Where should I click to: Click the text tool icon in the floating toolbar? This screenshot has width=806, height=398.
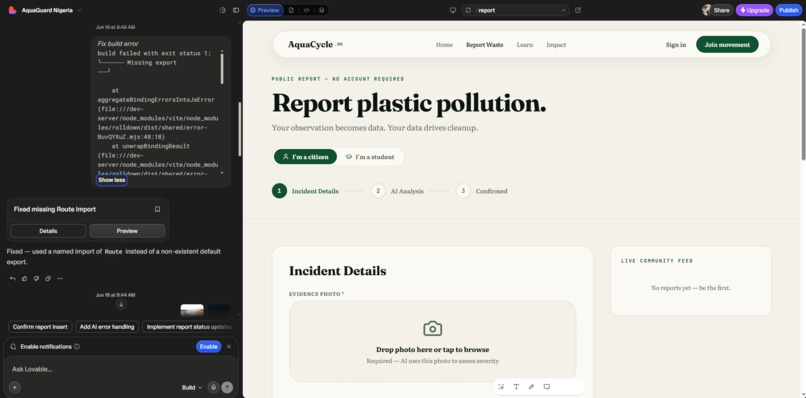click(x=516, y=387)
